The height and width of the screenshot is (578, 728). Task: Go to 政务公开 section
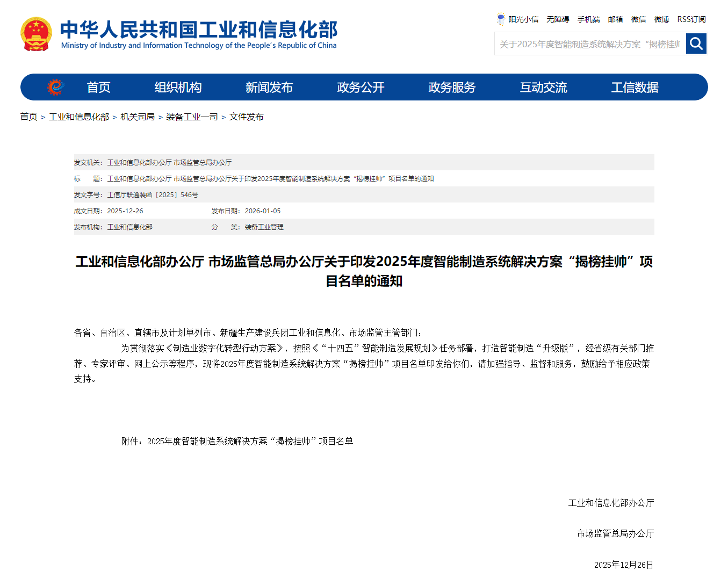[361, 88]
